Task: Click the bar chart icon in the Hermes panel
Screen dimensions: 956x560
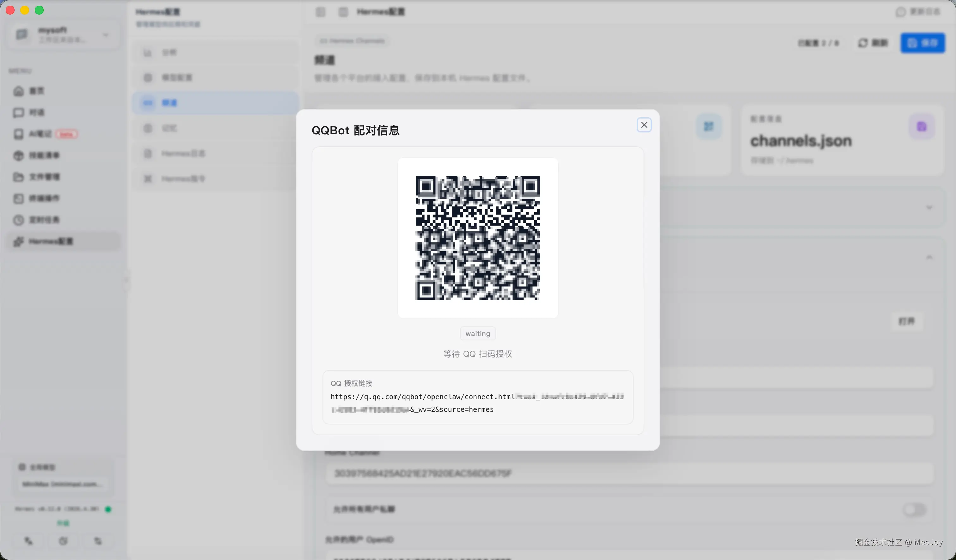Action: click(148, 53)
